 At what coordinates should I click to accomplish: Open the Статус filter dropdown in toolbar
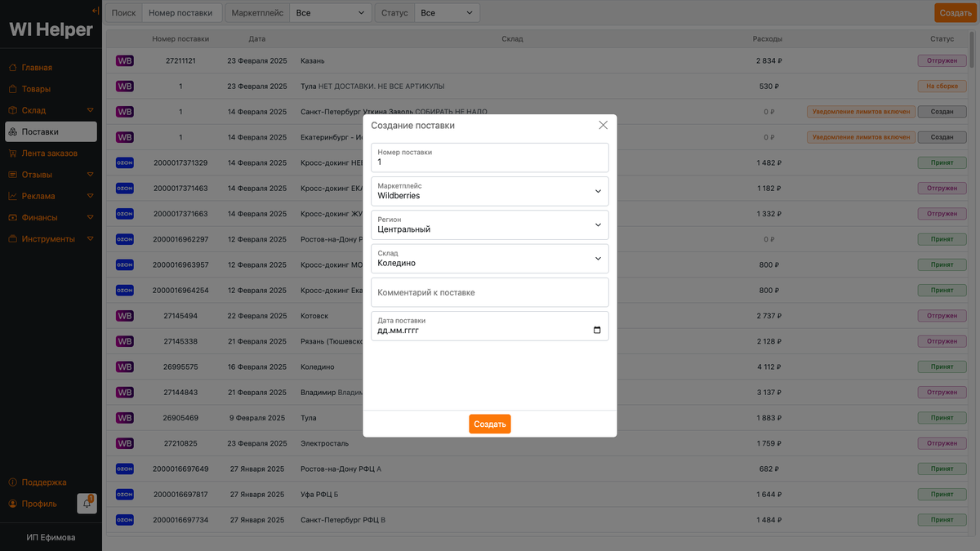pyautogui.click(x=447, y=13)
